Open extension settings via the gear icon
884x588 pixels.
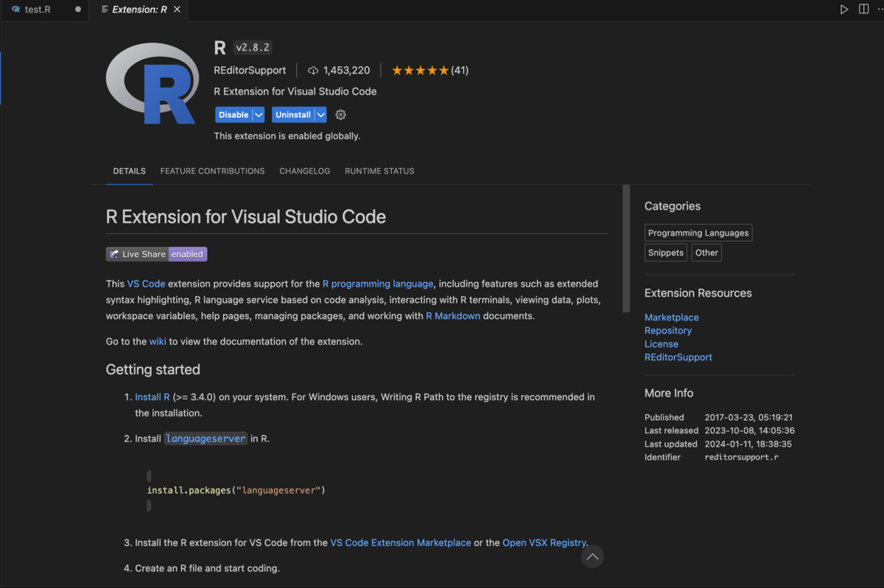340,114
